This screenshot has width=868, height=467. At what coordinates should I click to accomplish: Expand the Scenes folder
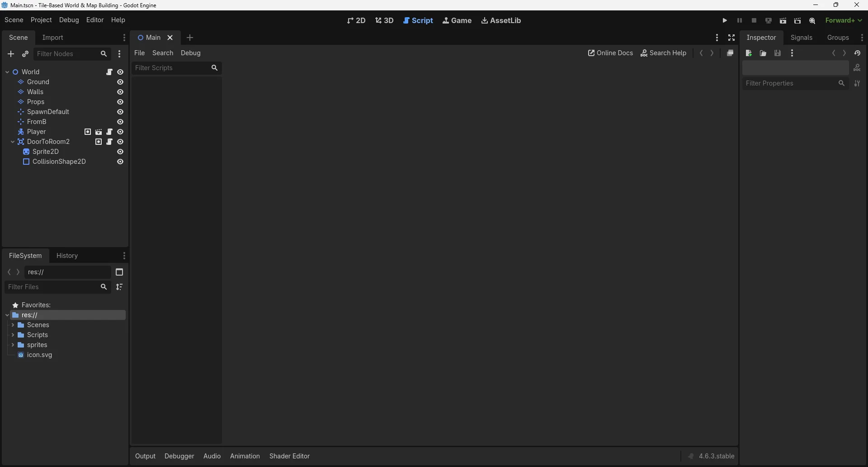coord(13,325)
